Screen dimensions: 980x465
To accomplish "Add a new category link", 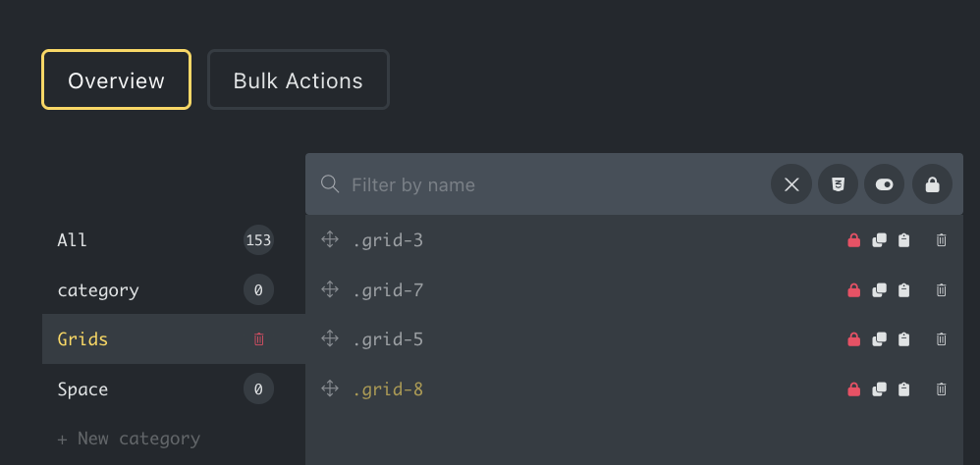I will [129, 439].
